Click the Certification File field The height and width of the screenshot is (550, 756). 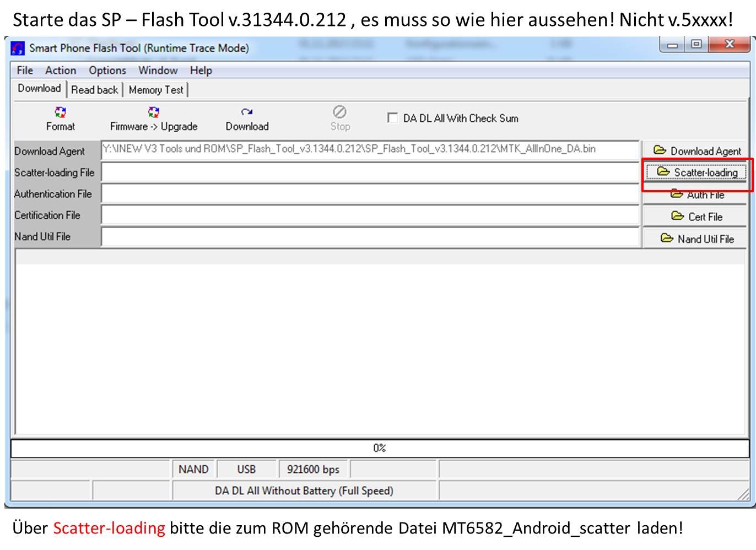(370, 215)
